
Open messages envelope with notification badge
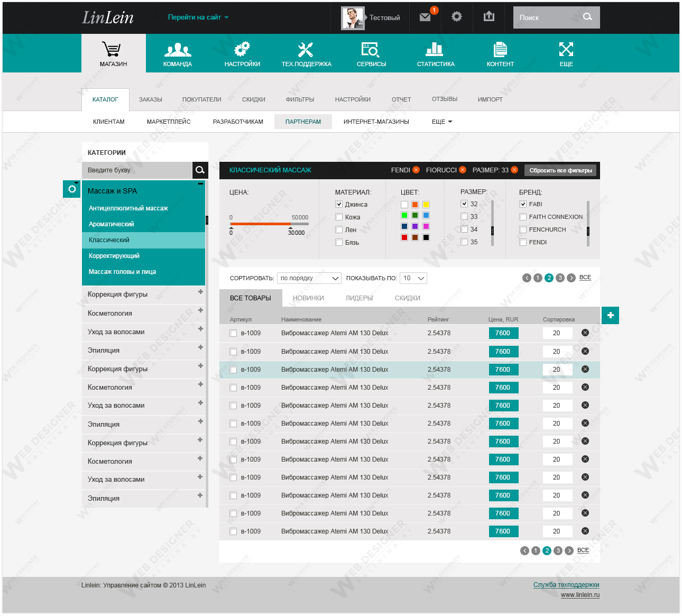[x=426, y=17]
